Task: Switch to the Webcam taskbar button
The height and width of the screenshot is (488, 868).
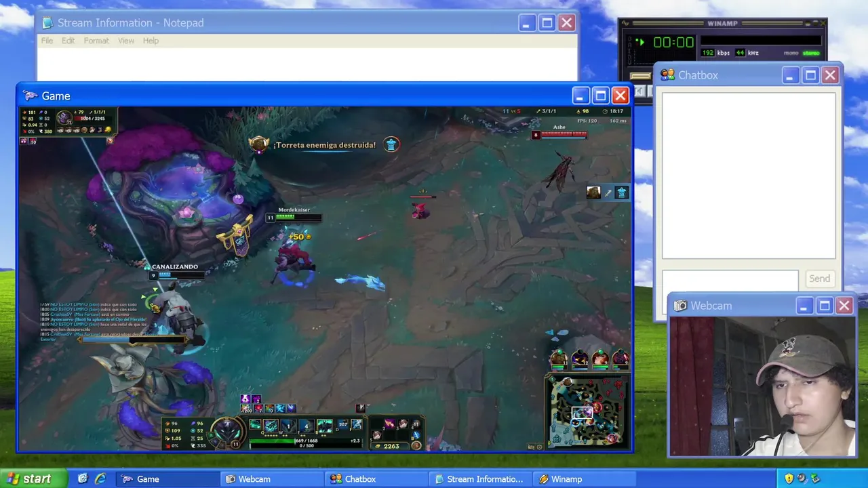Action: 271,479
